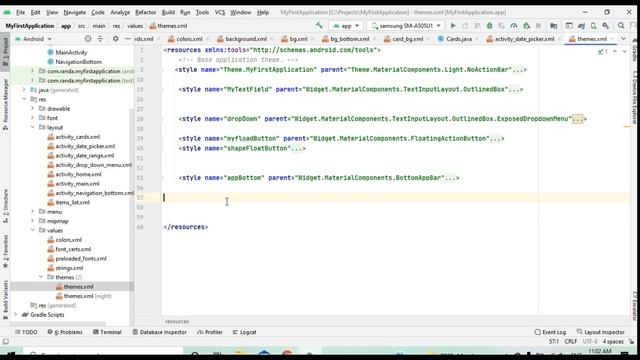Open the Structure side tab
This screenshot has height=360, width=640.
pos(5,206)
